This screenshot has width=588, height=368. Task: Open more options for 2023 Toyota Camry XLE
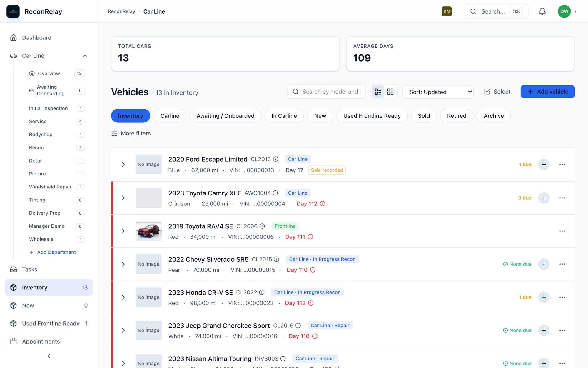click(x=562, y=198)
